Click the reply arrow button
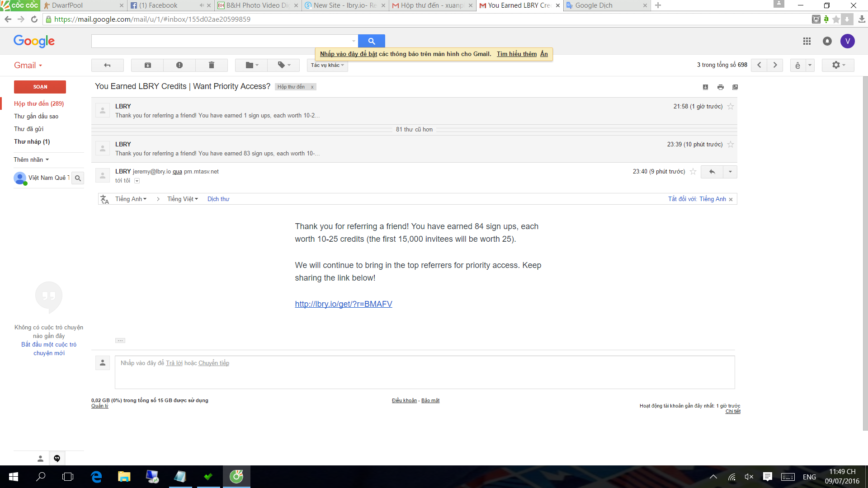Image resolution: width=868 pixels, height=488 pixels. point(712,172)
